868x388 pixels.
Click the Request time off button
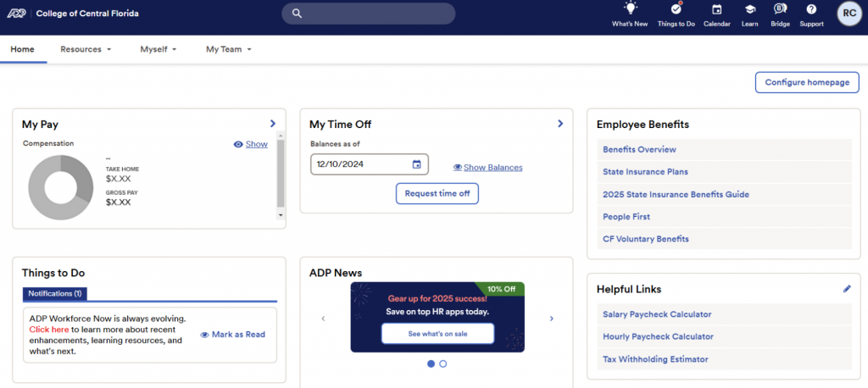(437, 193)
